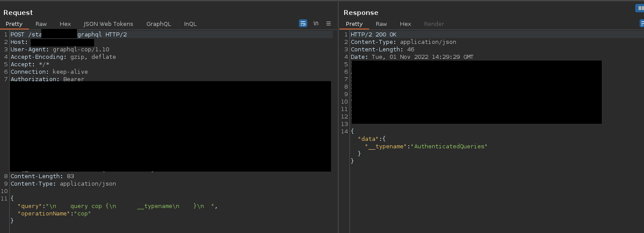Click the User-Agent graphql-cop header line
This screenshot has width=644, height=233.
[60, 50]
